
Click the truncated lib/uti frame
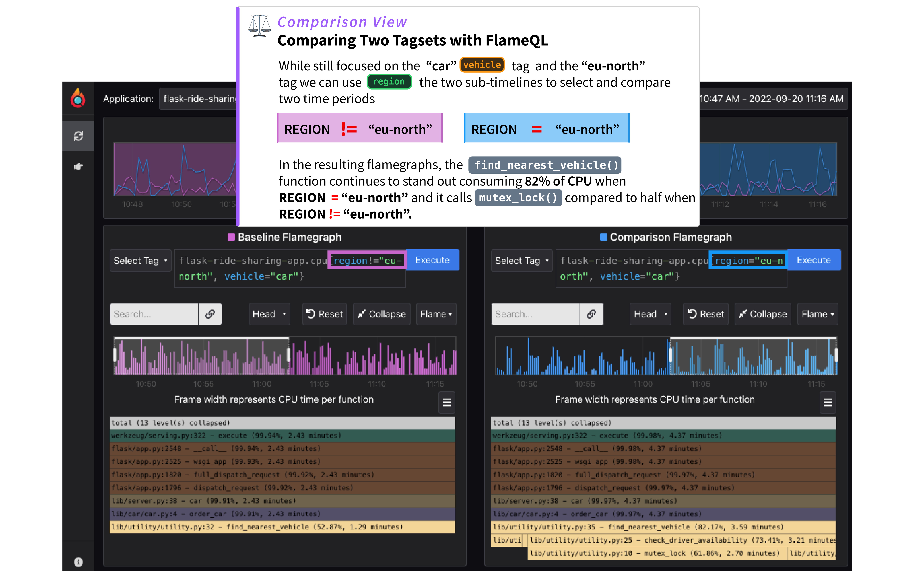coord(507,540)
